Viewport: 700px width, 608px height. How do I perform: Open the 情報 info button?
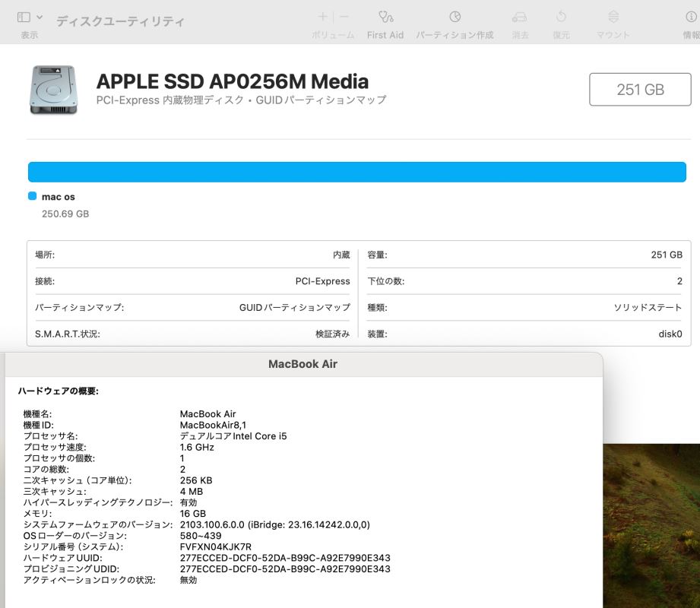coord(691,17)
